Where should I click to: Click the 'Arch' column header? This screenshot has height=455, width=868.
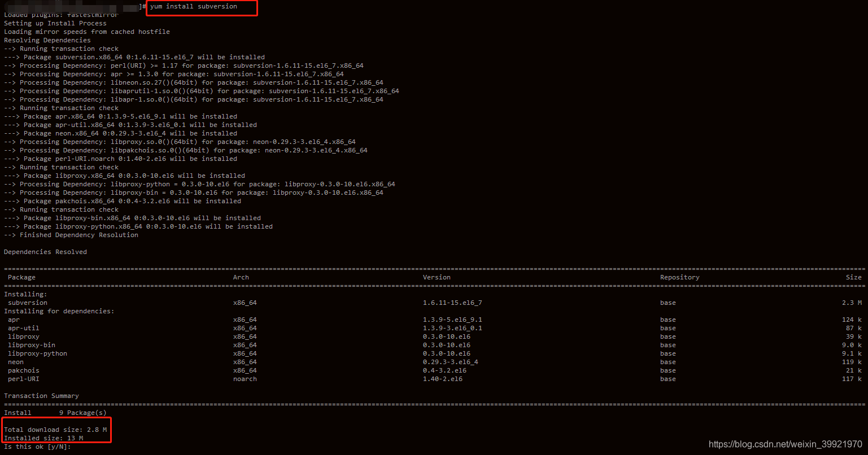[x=241, y=277]
